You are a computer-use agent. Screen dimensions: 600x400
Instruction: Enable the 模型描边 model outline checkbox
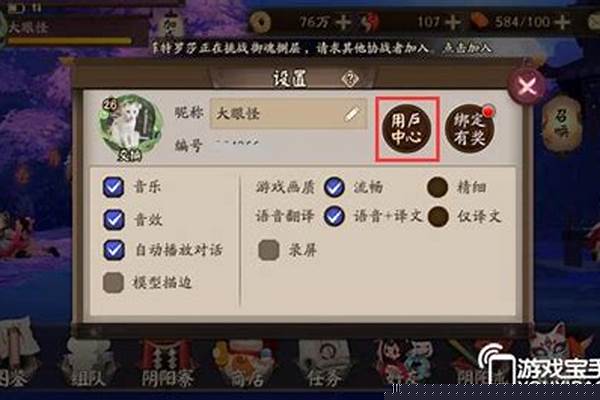click(x=114, y=282)
